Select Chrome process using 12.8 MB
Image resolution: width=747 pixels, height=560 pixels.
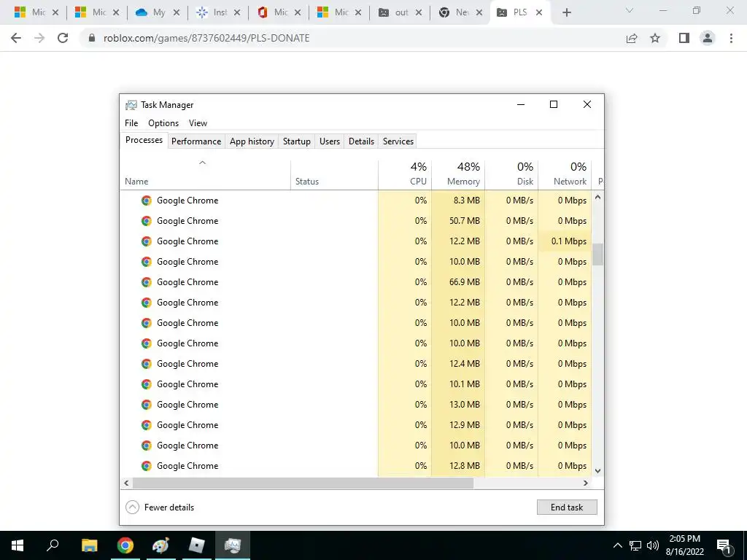click(356, 466)
